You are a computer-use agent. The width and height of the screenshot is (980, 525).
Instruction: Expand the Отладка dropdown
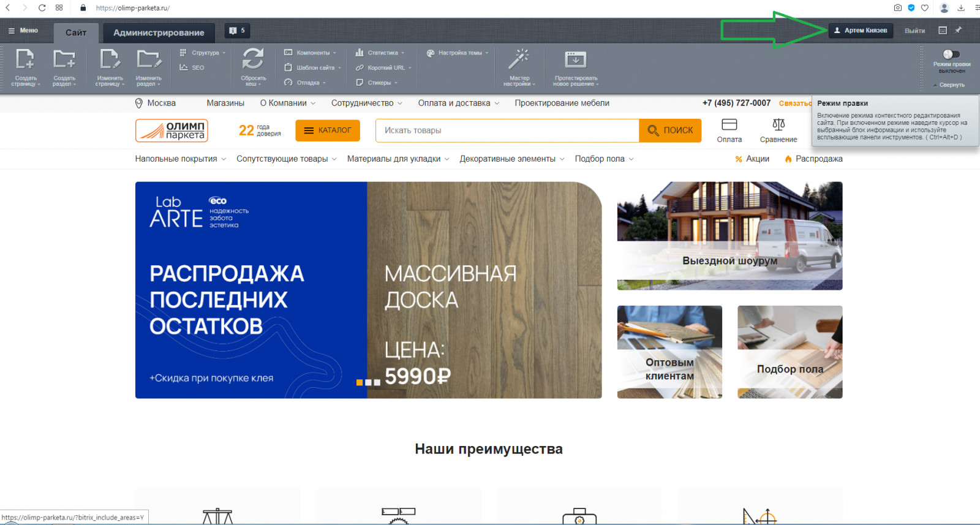click(x=305, y=82)
